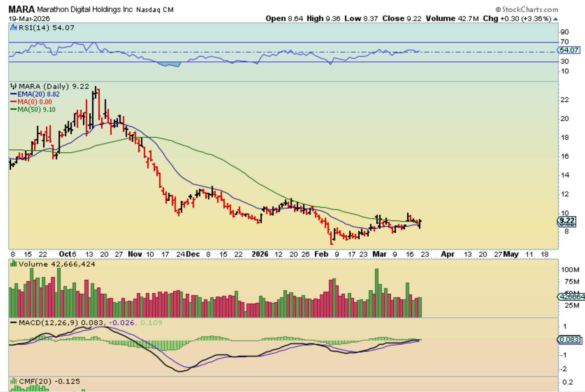The image size is (585, 392).
Task: Click the Mar month label on axis
Action: (x=380, y=254)
